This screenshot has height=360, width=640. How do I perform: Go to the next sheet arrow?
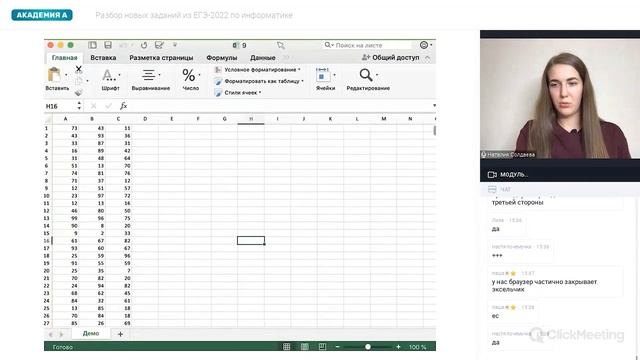[x=61, y=334]
